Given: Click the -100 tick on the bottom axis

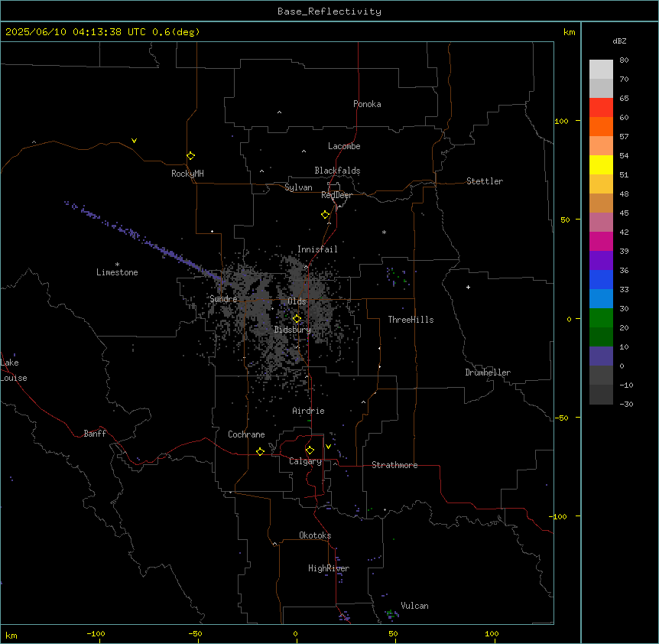Looking at the screenshot, I should tap(96, 633).
